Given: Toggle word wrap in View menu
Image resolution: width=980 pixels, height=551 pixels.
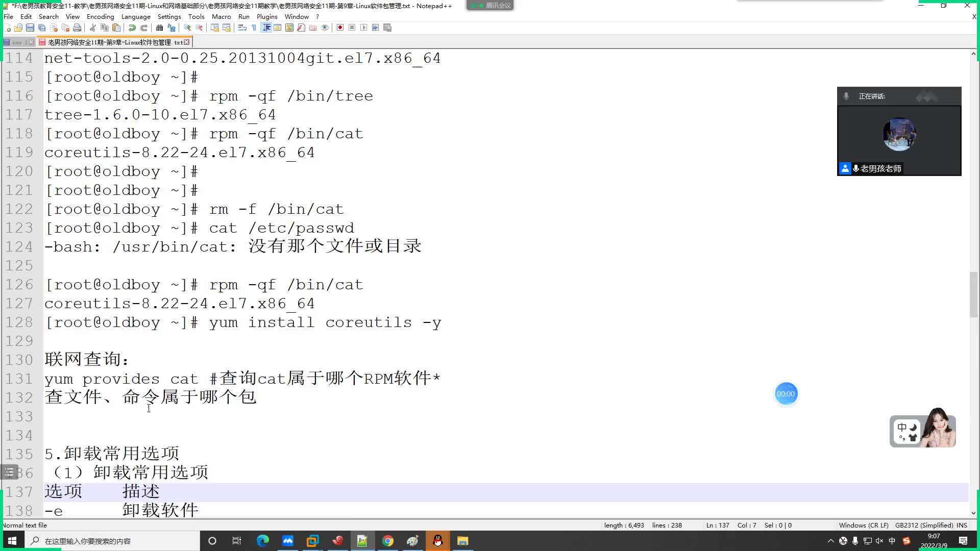Looking at the screenshot, I should [72, 16].
